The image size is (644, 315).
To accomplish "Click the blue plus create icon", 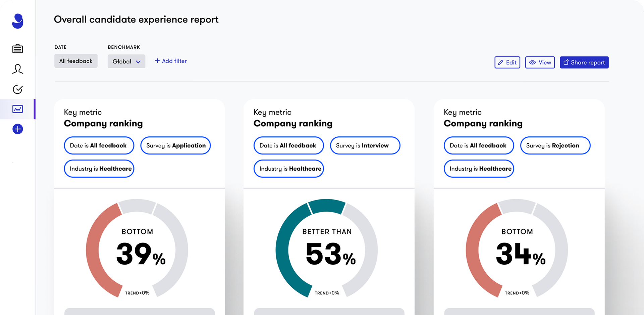I will tap(18, 129).
